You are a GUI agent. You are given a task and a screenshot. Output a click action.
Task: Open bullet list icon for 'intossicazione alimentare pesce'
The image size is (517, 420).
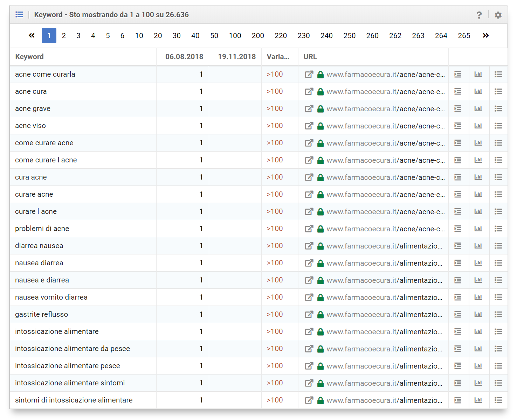click(498, 366)
